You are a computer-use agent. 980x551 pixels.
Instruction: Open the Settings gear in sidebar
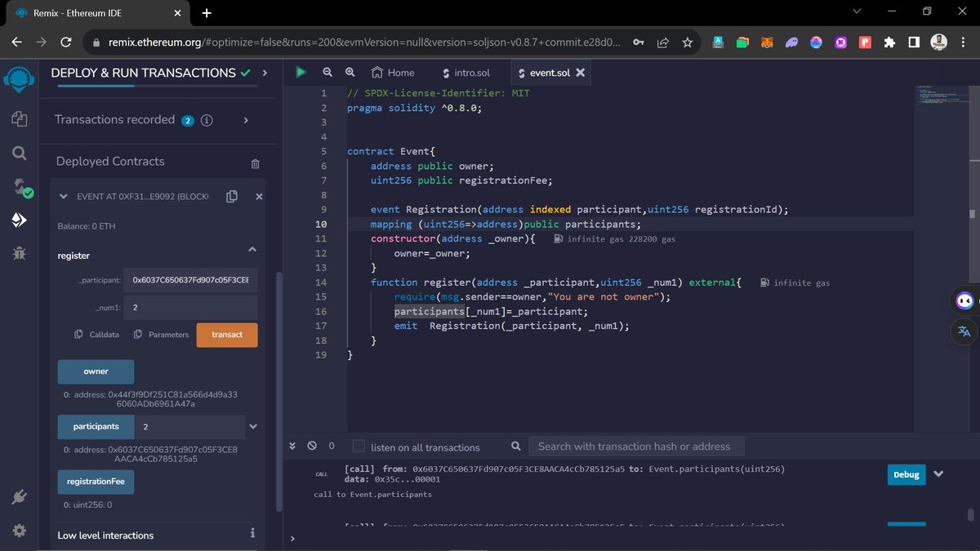[x=19, y=530]
